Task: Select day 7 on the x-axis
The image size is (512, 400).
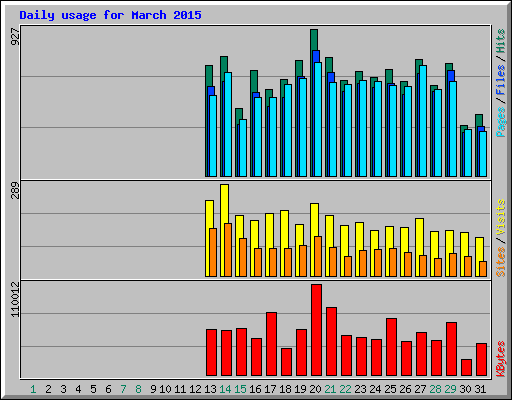Action: 123,389
